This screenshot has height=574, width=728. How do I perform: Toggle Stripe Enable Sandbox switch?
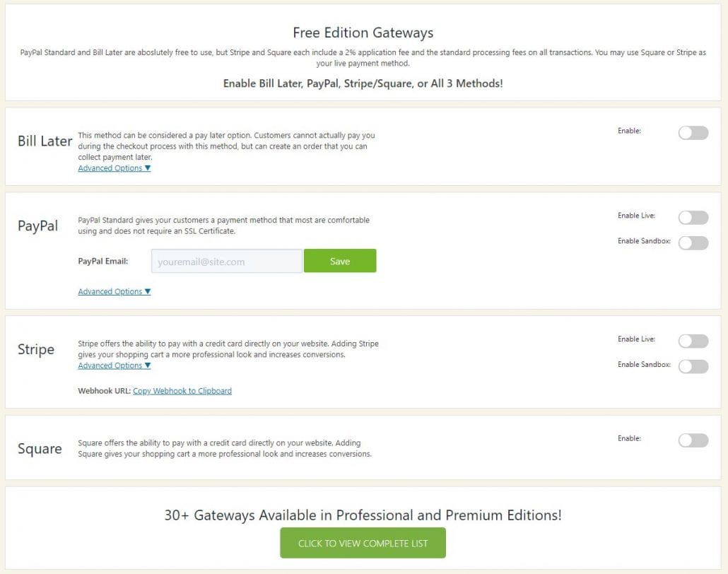693,366
